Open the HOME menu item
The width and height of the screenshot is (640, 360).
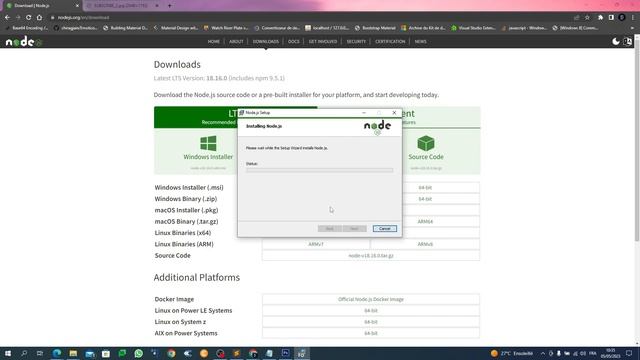point(213,42)
